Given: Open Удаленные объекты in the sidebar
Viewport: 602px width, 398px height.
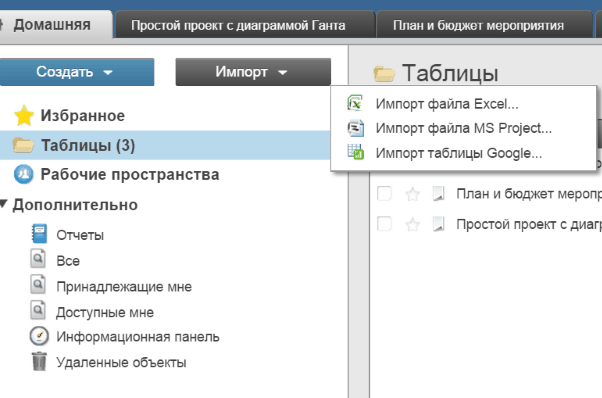Looking at the screenshot, I should click(x=121, y=362).
